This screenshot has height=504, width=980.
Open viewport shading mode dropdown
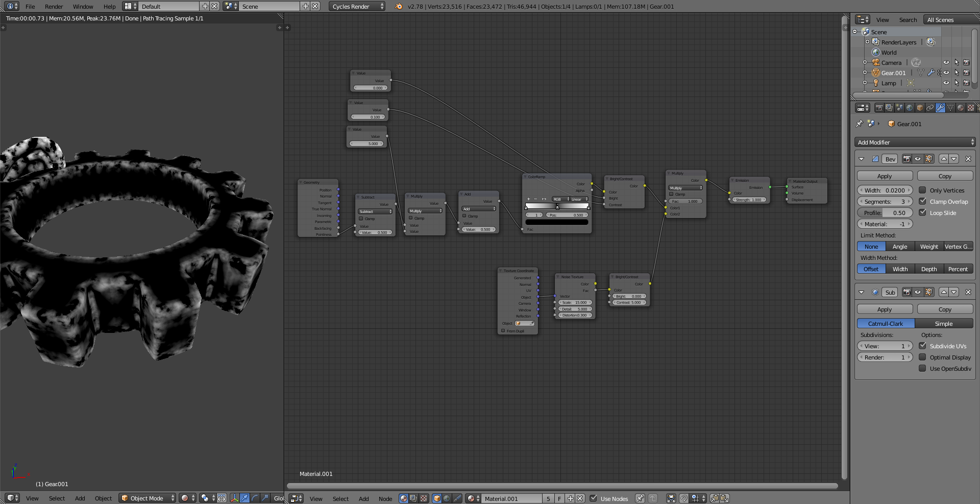tap(187, 498)
